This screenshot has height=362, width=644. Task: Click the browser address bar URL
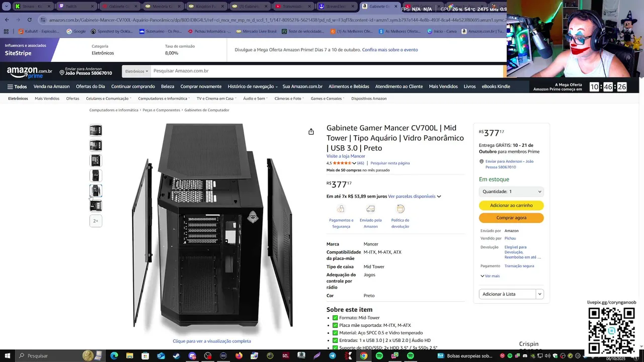point(277,20)
